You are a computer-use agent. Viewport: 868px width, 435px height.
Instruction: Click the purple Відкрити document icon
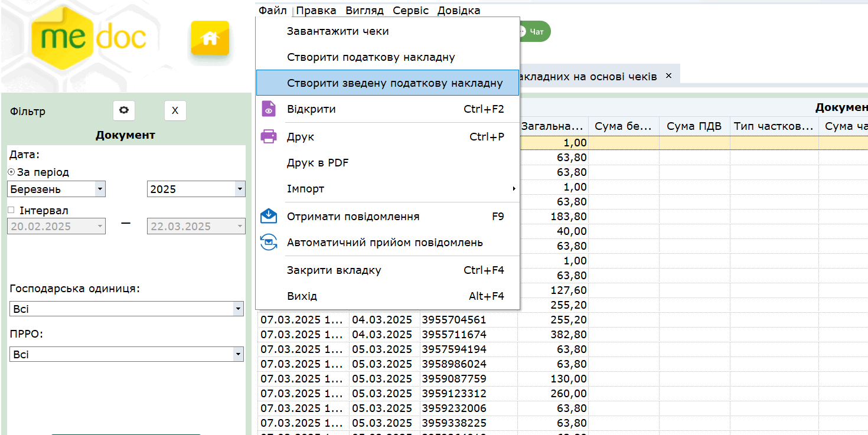pos(269,109)
